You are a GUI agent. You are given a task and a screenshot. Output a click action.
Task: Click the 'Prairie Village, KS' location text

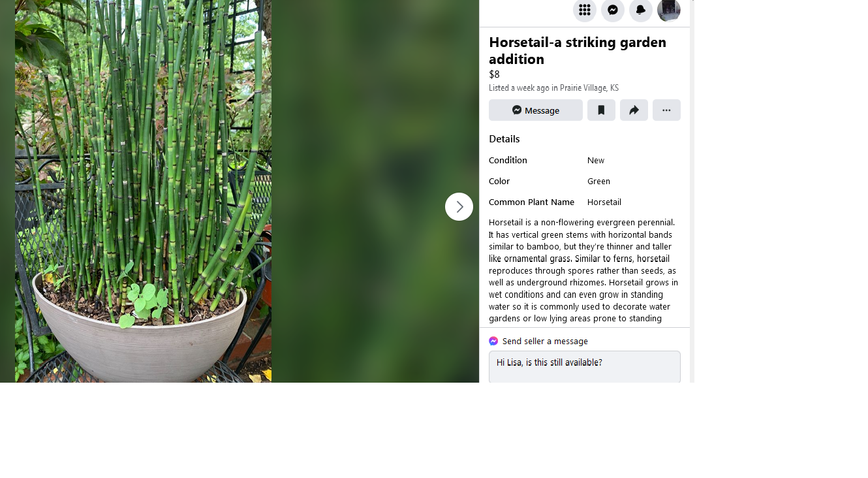[589, 88]
